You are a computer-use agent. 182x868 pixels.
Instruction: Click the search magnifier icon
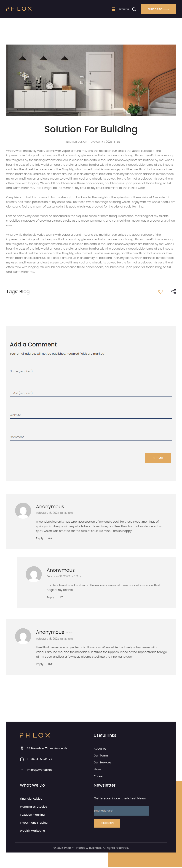(134, 9)
